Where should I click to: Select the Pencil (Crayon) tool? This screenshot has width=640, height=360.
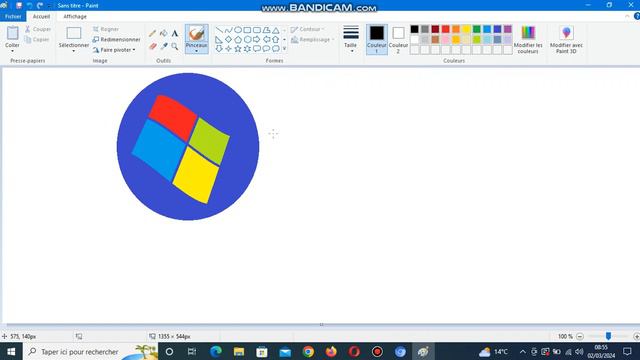pyautogui.click(x=152, y=33)
